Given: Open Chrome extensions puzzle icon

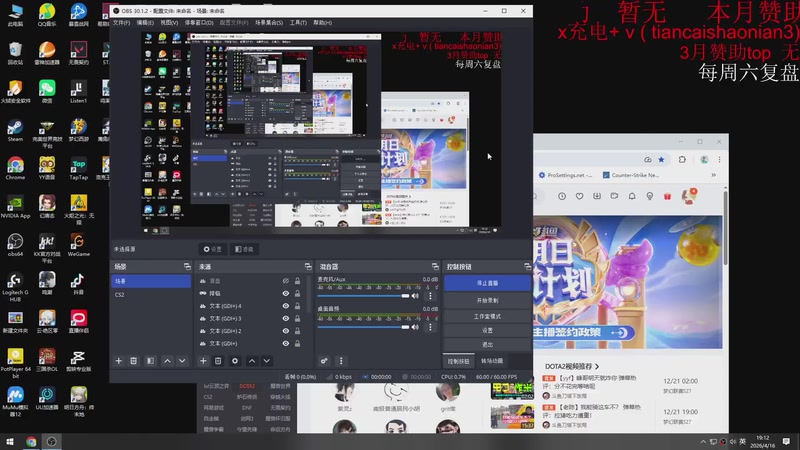Looking at the screenshot, I should [x=682, y=160].
